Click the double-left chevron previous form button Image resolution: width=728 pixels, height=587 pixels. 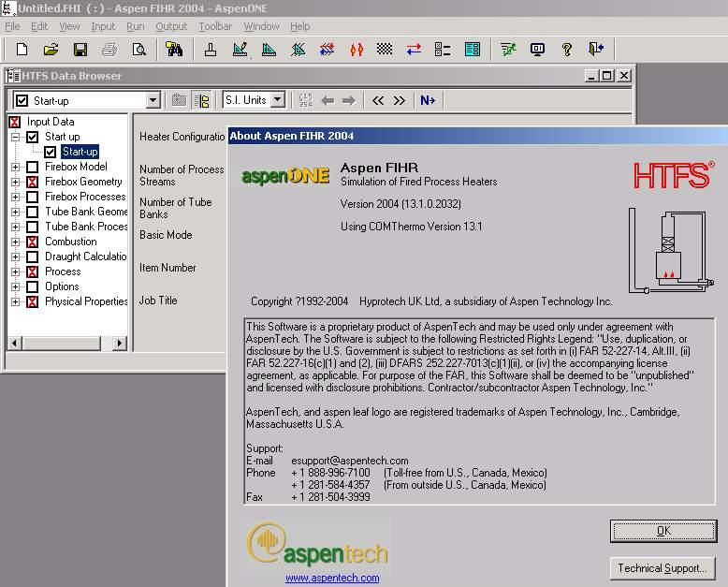point(378,100)
